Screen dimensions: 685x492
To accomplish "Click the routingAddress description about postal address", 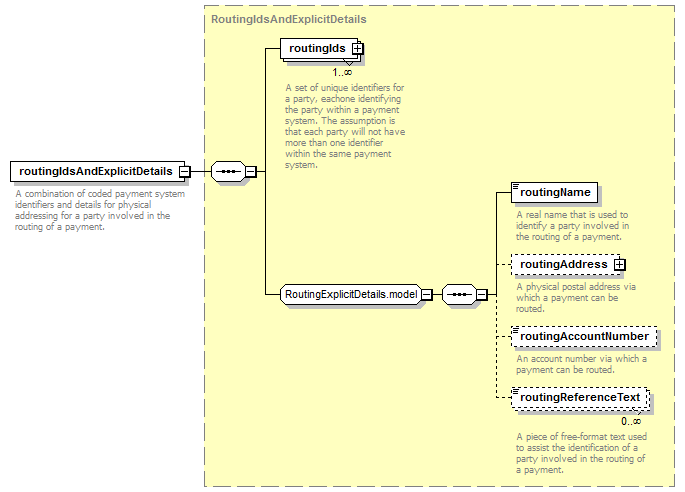I will pos(576,298).
